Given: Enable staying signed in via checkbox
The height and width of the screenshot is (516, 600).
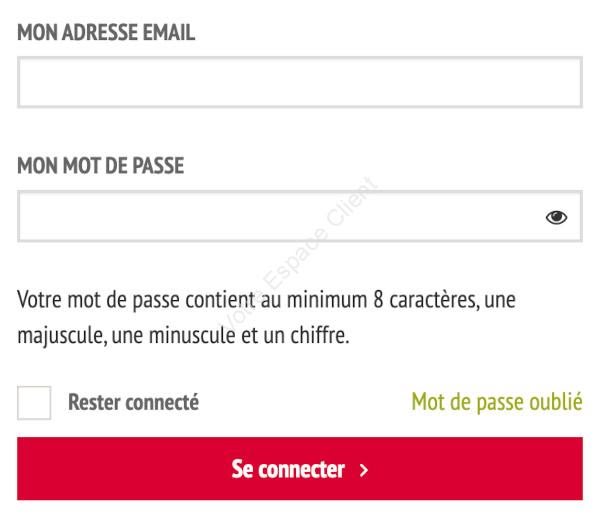Looking at the screenshot, I should click(34, 403).
